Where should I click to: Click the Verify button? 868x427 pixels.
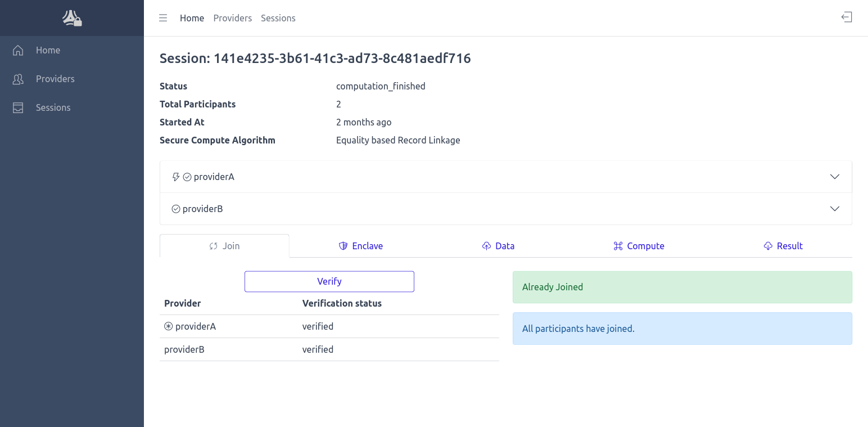(329, 281)
